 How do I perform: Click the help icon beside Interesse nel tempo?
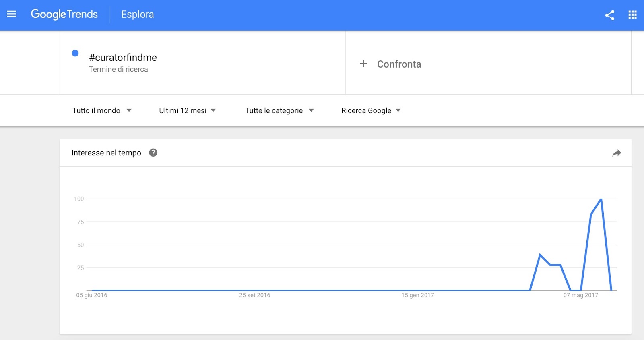click(x=153, y=153)
